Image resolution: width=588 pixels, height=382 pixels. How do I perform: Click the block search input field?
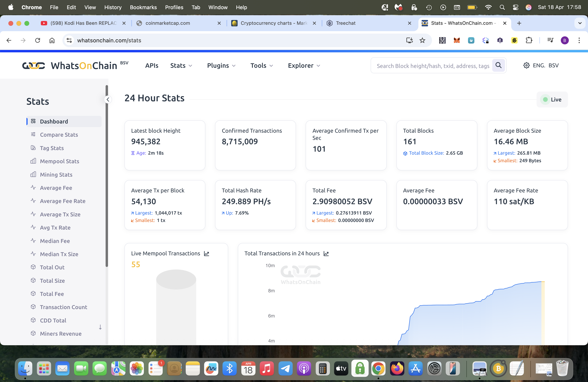(433, 66)
